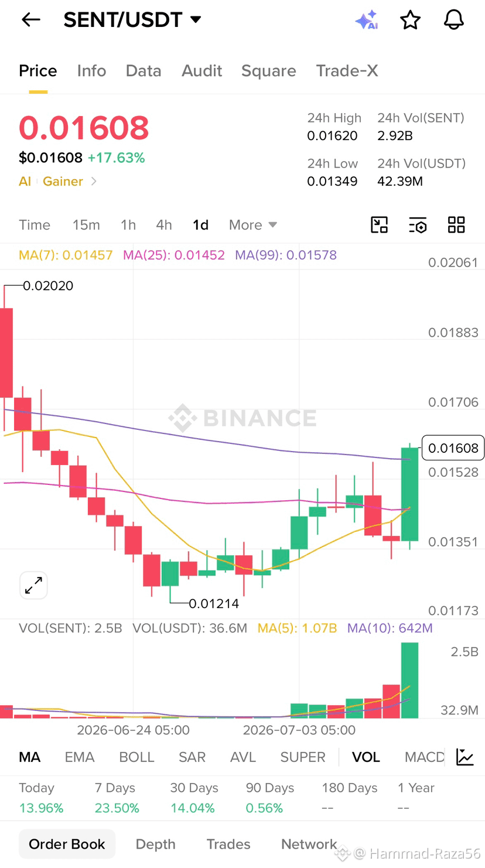Tap the 0.02020 high price marker

48,286
